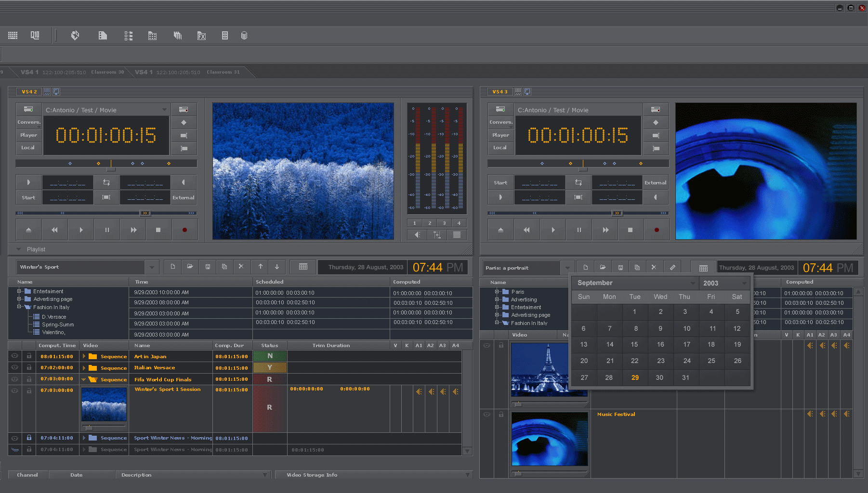Click the cylinder storage icon in top toolbar

click(x=244, y=36)
